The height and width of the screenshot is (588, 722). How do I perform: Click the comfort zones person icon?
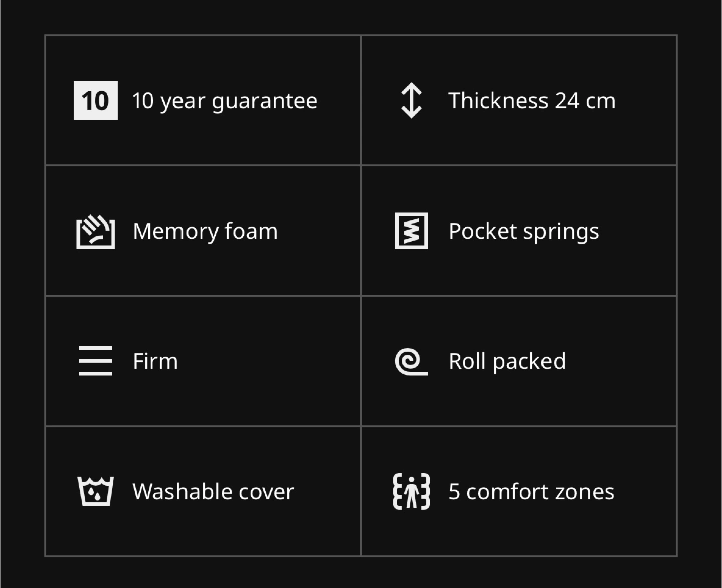tap(412, 491)
